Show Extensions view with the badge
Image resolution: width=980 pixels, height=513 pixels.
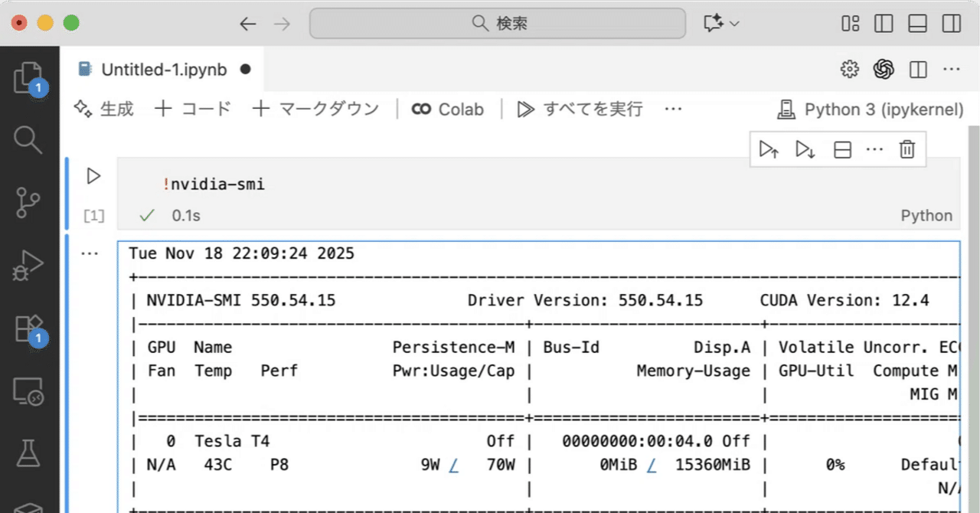[x=28, y=329]
